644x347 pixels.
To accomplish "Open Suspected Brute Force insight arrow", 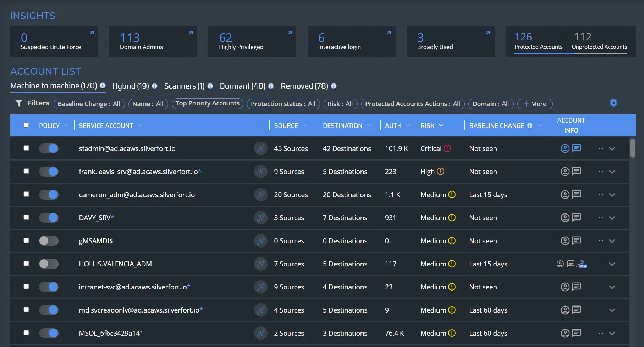I will click(92, 33).
